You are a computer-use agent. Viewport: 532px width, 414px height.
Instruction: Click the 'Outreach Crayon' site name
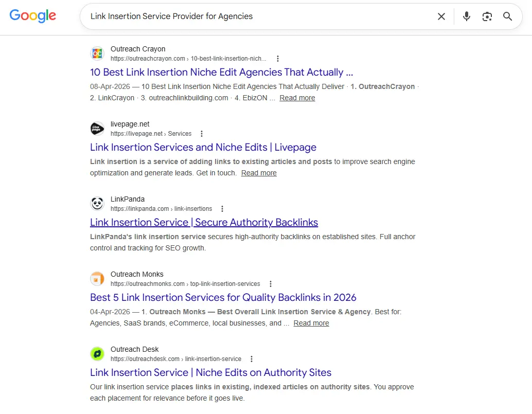click(x=138, y=49)
